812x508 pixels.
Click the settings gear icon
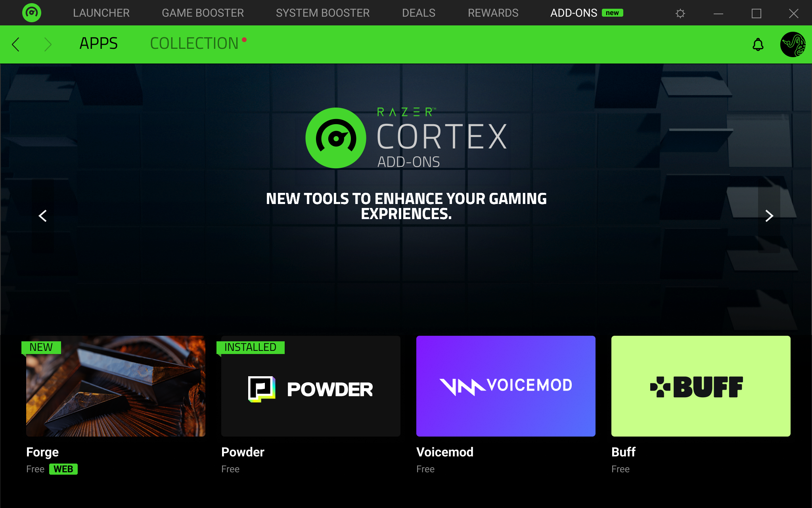679,12
